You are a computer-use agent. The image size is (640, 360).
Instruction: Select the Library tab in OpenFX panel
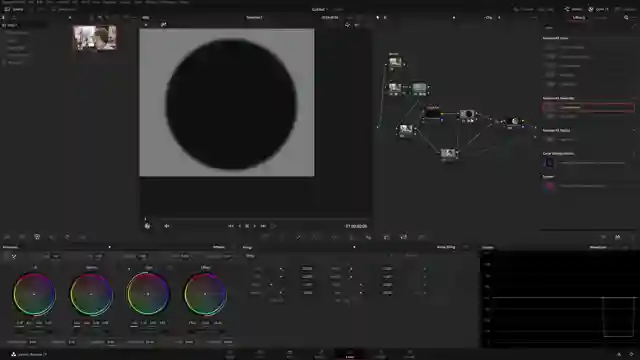(578, 18)
